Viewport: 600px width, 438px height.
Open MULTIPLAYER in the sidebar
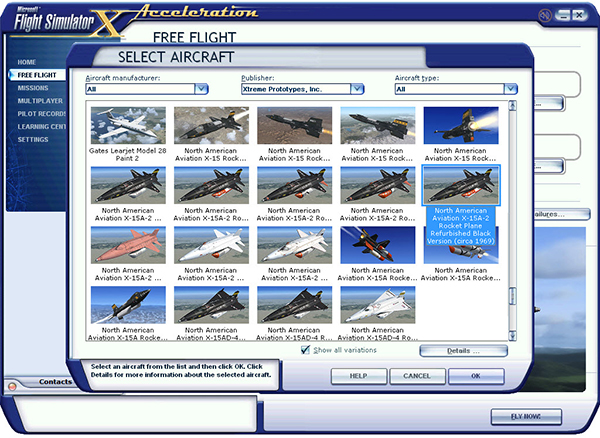click(x=40, y=101)
